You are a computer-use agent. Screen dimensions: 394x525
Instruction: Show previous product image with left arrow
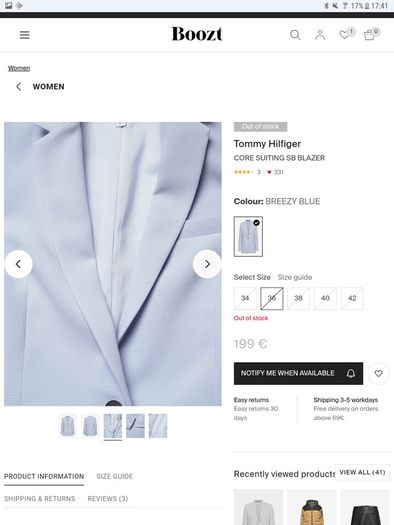coord(18,264)
